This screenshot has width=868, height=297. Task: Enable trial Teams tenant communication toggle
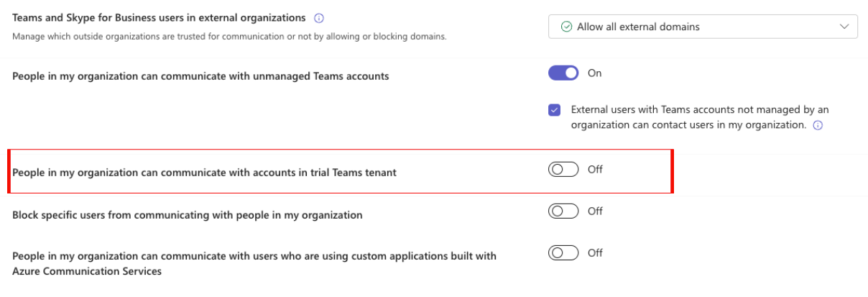click(x=563, y=170)
